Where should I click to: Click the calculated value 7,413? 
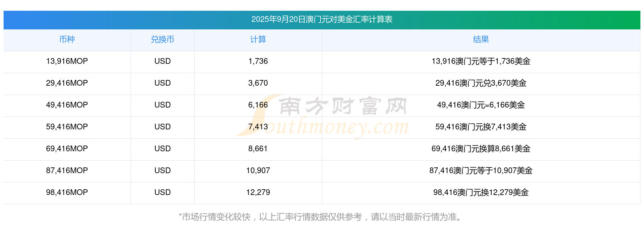click(x=258, y=127)
